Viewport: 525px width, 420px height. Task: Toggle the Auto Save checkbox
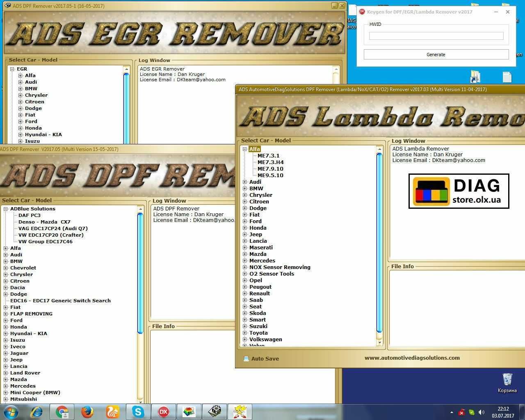coord(246,358)
